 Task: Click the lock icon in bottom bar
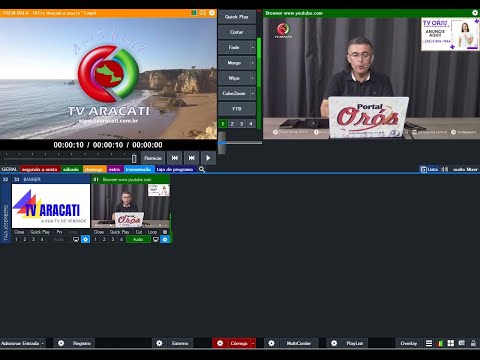point(473,343)
